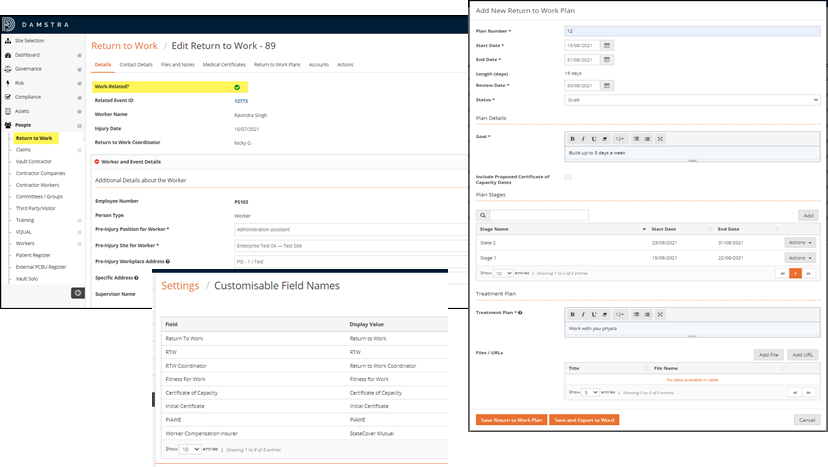Open Review Date calendar picker

pos(607,86)
